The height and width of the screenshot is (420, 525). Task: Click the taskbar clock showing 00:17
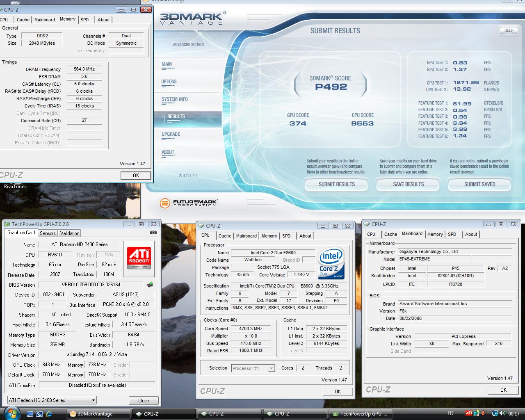point(514,413)
